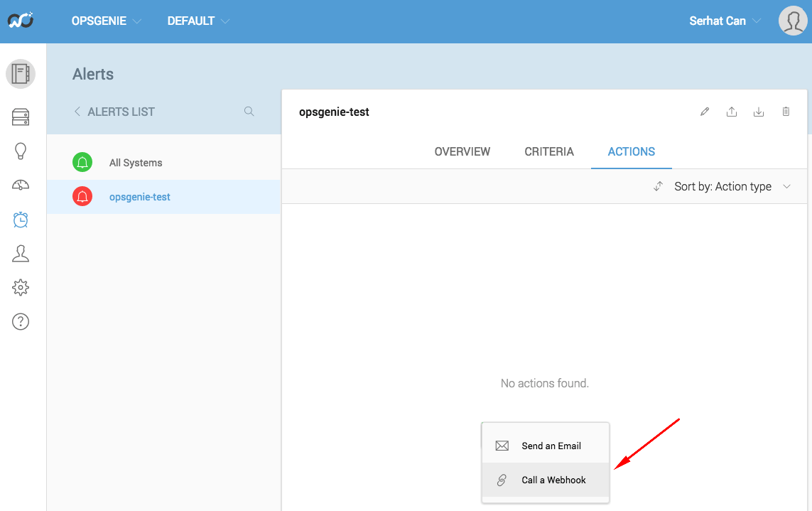Click the search icon in alerts list
This screenshot has height=511, width=812.
(x=249, y=112)
